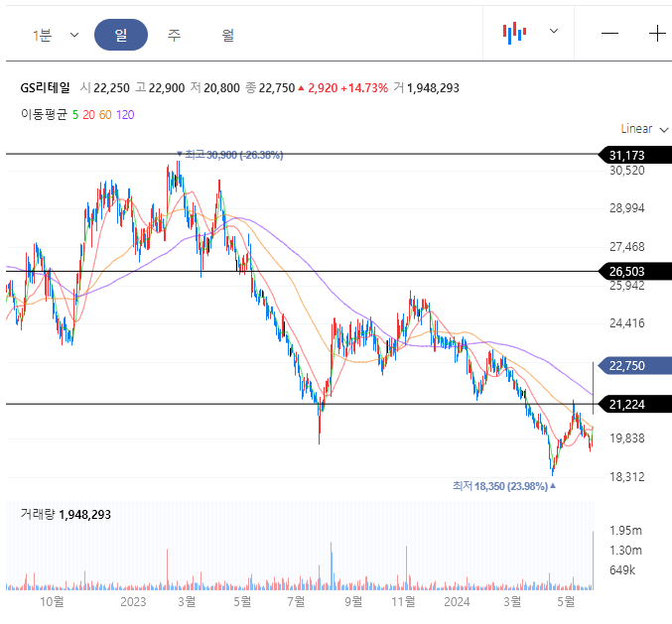Screen dimensions: 672x624
Task: Select the 일 daily chart tab
Action: pyautogui.click(x=121, y=35)
